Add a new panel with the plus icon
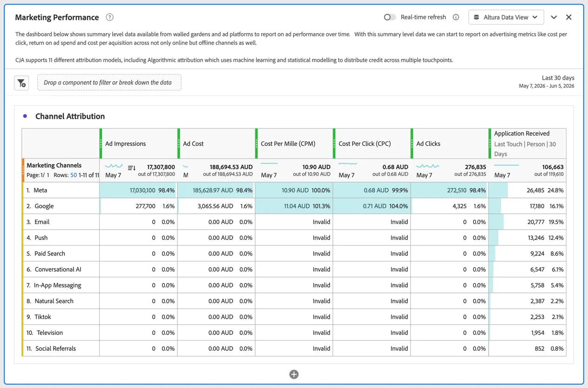The image size is (588, 388). (294, 374)
